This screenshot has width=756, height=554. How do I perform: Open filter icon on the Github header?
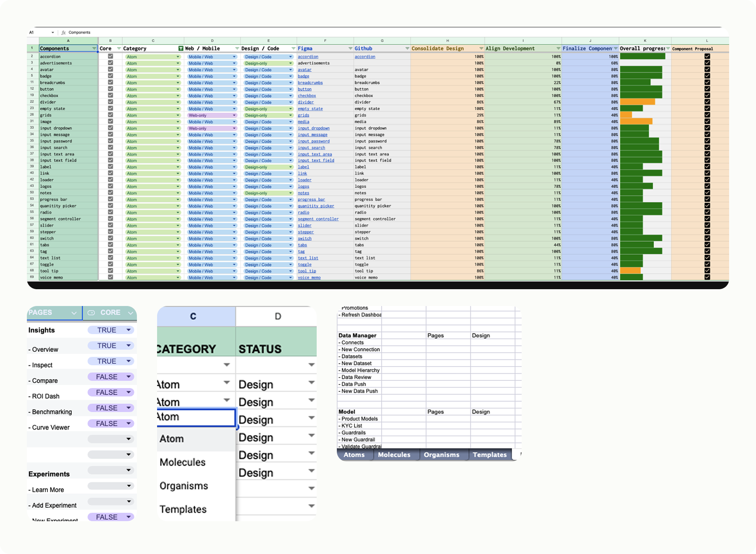407,49
